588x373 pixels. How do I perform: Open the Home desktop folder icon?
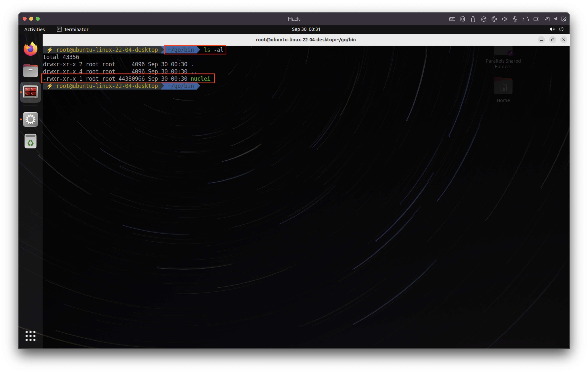[x=503, y=90]
